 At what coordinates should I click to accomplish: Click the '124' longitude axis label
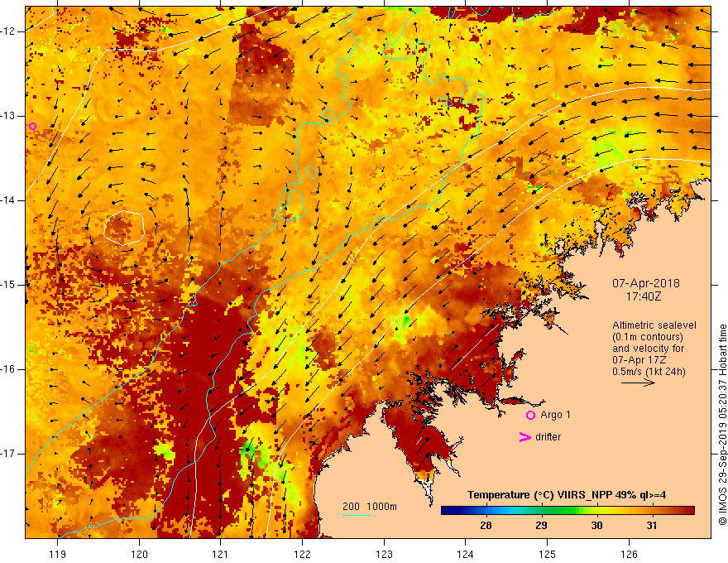coord(466,554)
